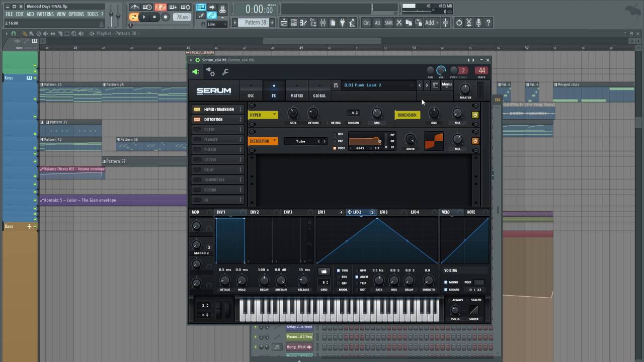Click the metronome icon in FL toolbar
This screenshot has width=644, height=362.
click(x=134, y=7)
